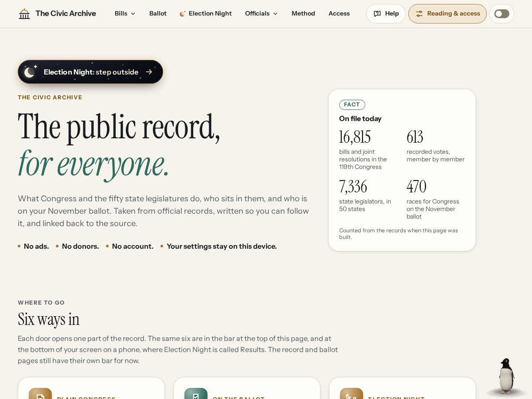Viewport: 532px width, 399px height.
Task: Click the Election Night card moon icon
Action: [352, 394]
